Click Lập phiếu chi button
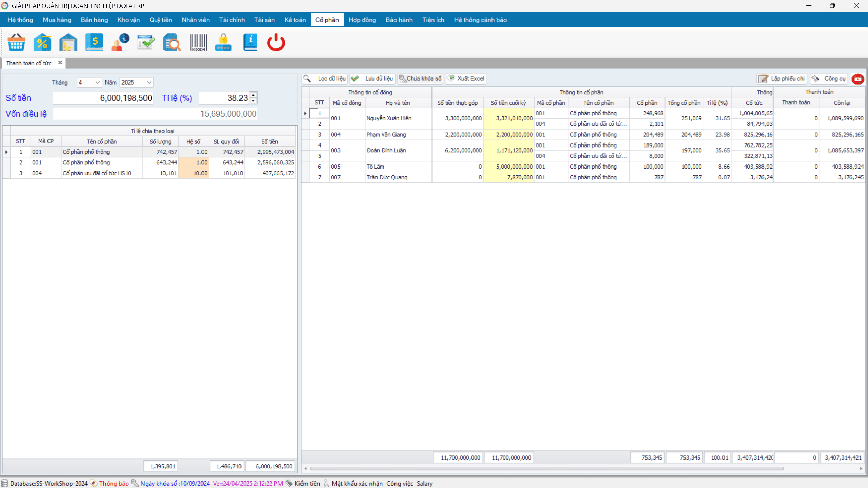The height and width of the screenshot is (488, 868). click(x=782, y=79)
